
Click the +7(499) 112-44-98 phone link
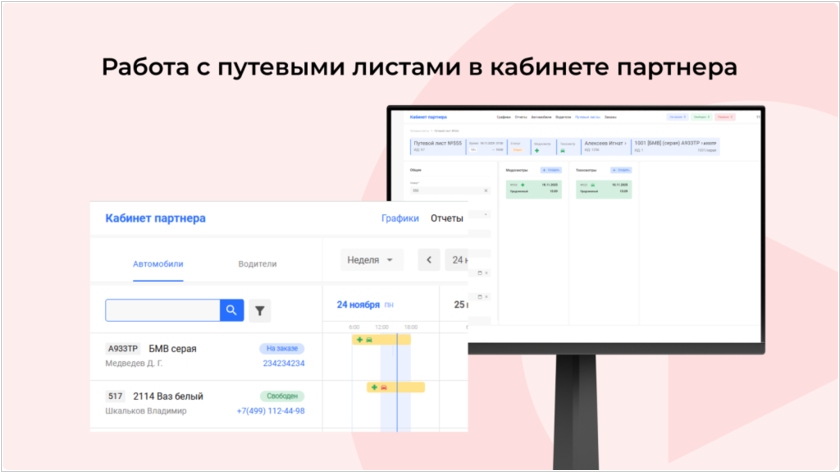(270, 411)
